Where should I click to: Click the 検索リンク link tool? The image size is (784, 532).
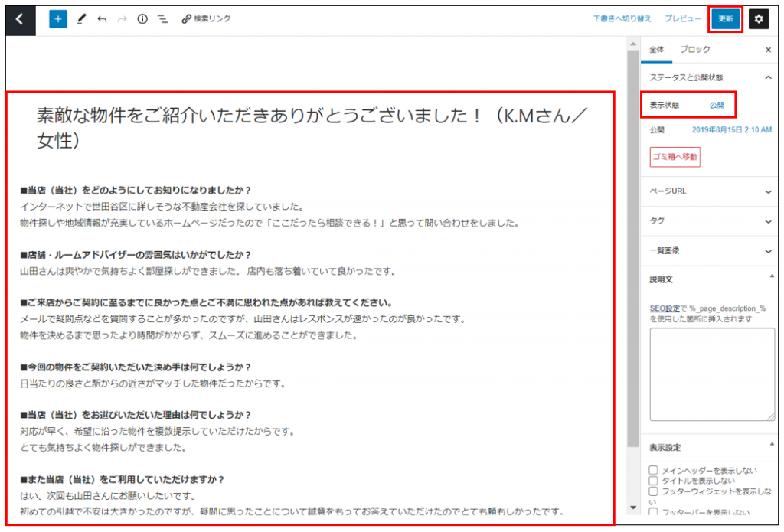tap(206, 19)
